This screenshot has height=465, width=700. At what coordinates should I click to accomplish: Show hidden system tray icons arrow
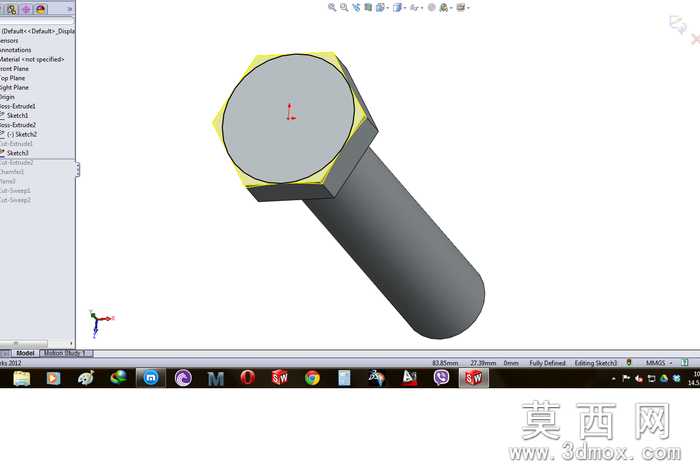pos(614,378)
